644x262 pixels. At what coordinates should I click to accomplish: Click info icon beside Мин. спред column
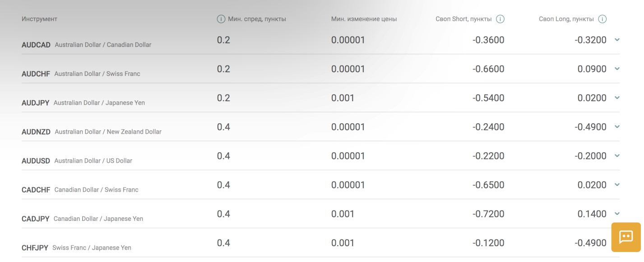[221, 19]
